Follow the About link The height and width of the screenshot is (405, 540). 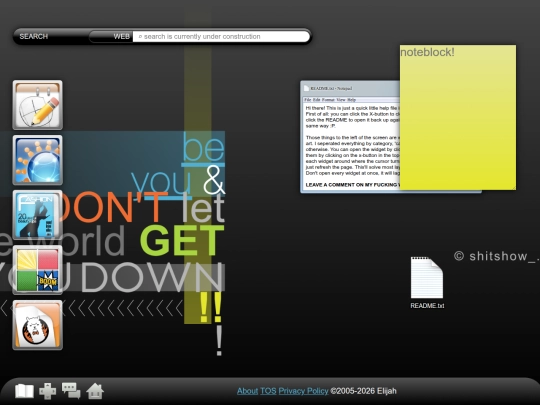pos(247,391)
